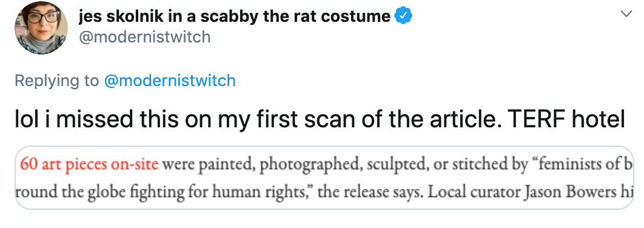Click the 'Replying to' label text
This screenshot has width=644, height=228.
[56, 81]
